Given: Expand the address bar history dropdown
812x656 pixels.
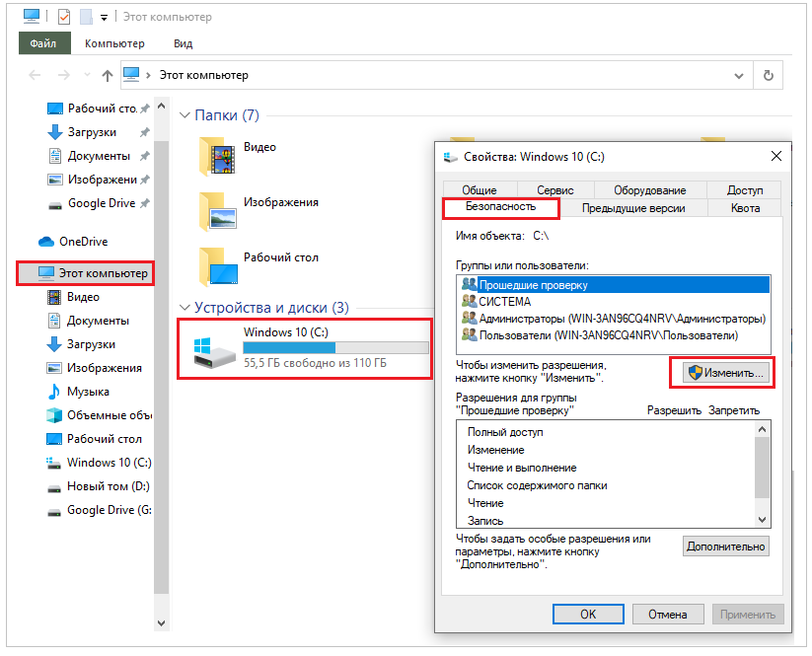Looking at the screenshot, I should pos(739,76).
